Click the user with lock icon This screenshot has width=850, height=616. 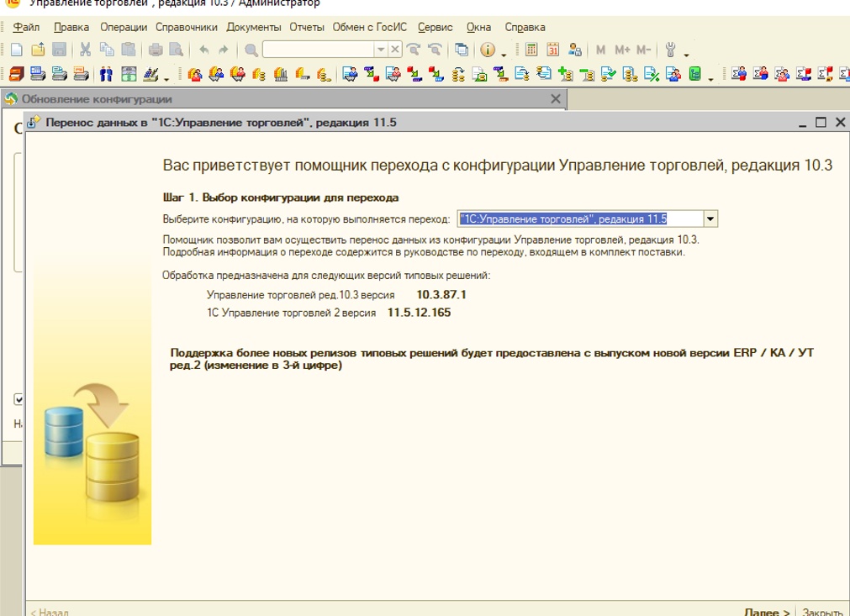pyautogui.click(x=574, y=50)
